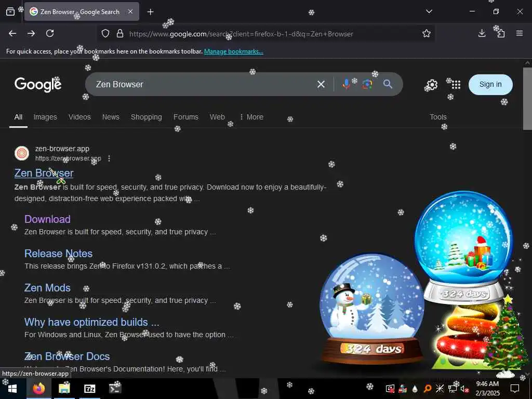The image size is (532, 399).
Task: Click the zen-browser.app site favicon
Action: 22,153
